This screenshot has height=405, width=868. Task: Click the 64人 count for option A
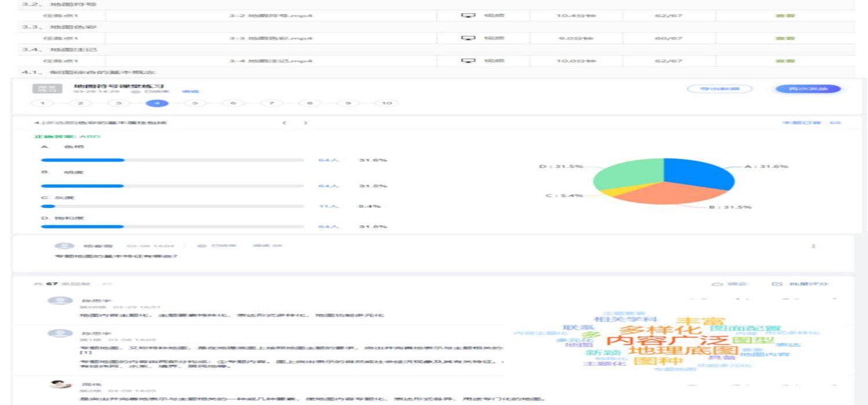tap(324, 160)
